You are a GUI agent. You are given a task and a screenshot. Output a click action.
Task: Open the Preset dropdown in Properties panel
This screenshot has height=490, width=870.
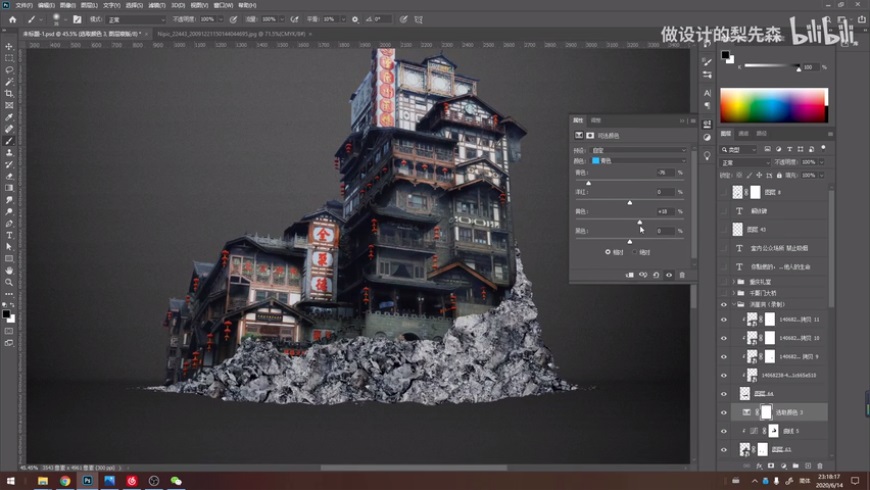[x=638, y=150]
